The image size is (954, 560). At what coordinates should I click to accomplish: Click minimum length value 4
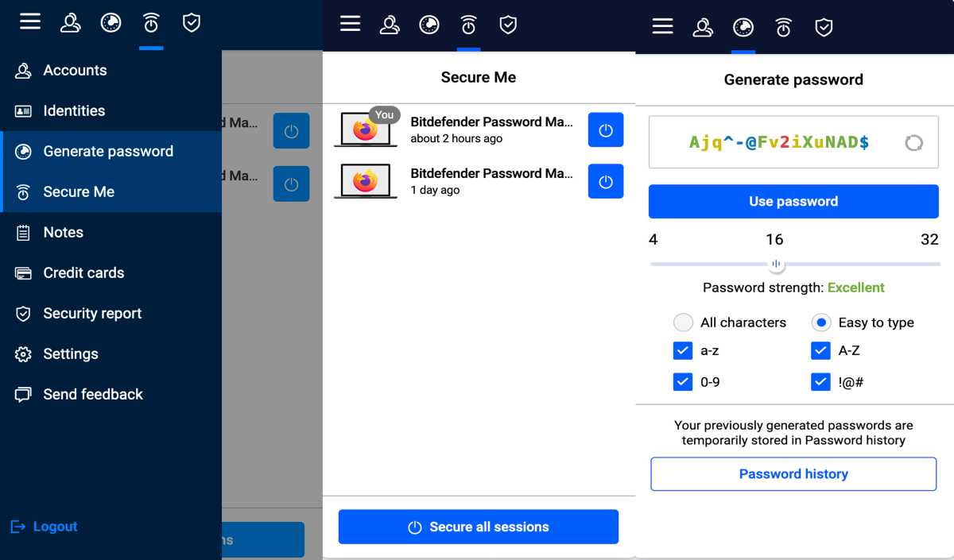click(653, 239)
